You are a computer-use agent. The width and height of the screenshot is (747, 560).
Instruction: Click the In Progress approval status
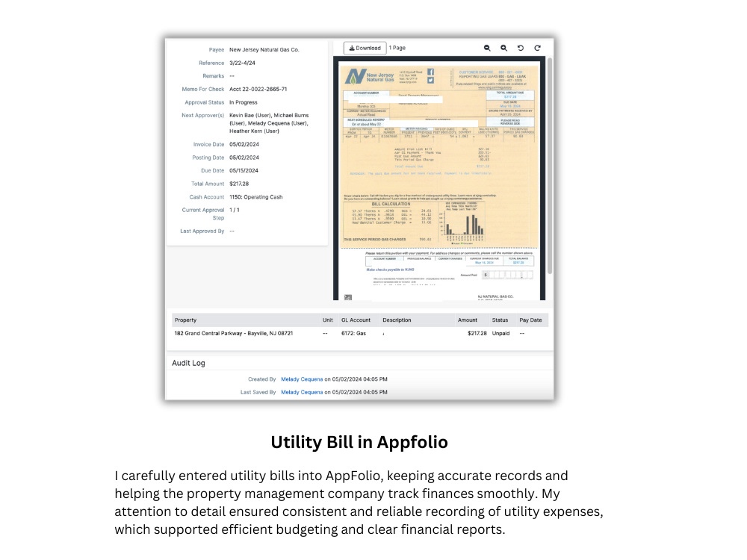(243, 102)
